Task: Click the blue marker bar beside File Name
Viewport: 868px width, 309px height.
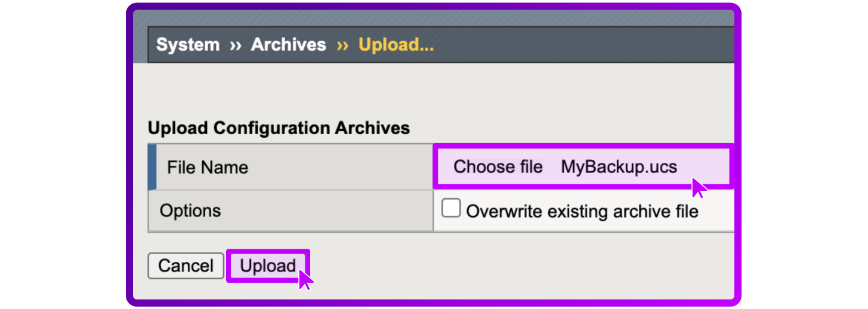Action: [x=152, y=167]
